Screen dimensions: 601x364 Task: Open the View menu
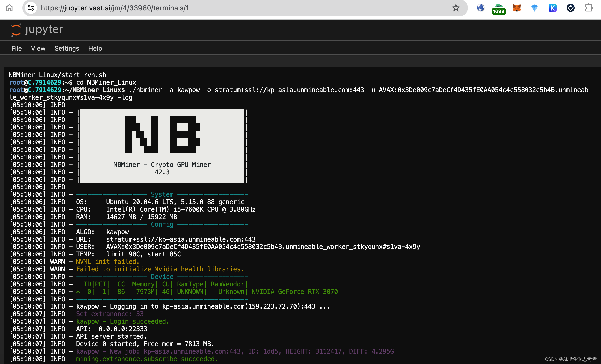(x=38, y=48)
